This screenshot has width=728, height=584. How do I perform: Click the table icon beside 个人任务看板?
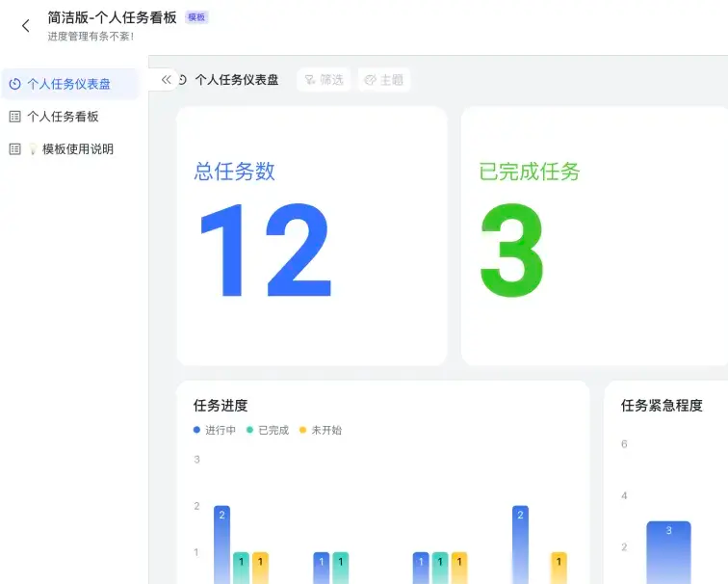(x=14, y=117)
